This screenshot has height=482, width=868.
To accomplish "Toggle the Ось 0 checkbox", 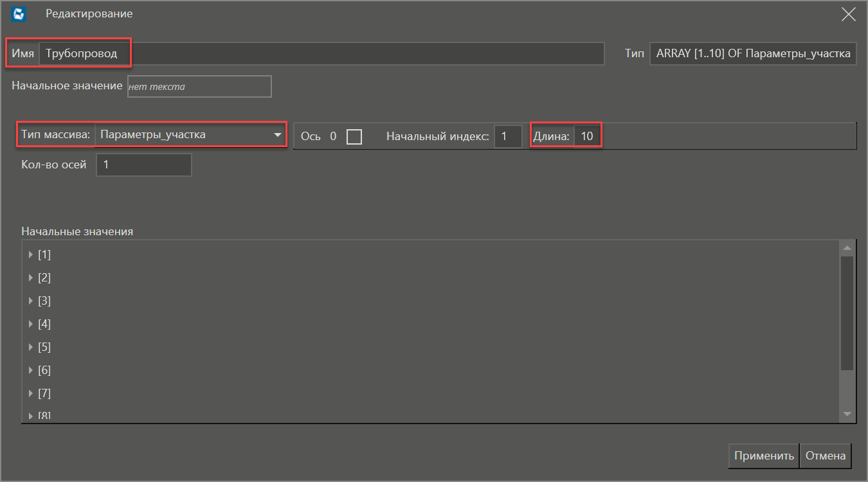I will coord(354,136).
